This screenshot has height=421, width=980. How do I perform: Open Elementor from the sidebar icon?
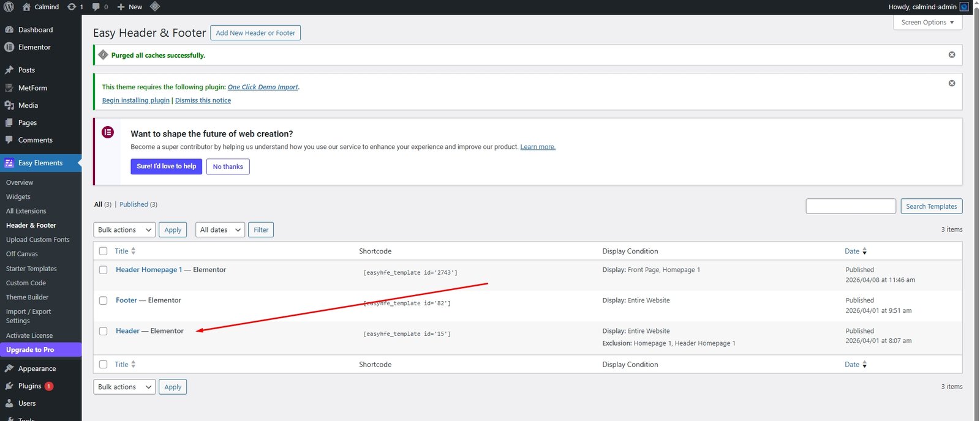(x=9, y=47)
